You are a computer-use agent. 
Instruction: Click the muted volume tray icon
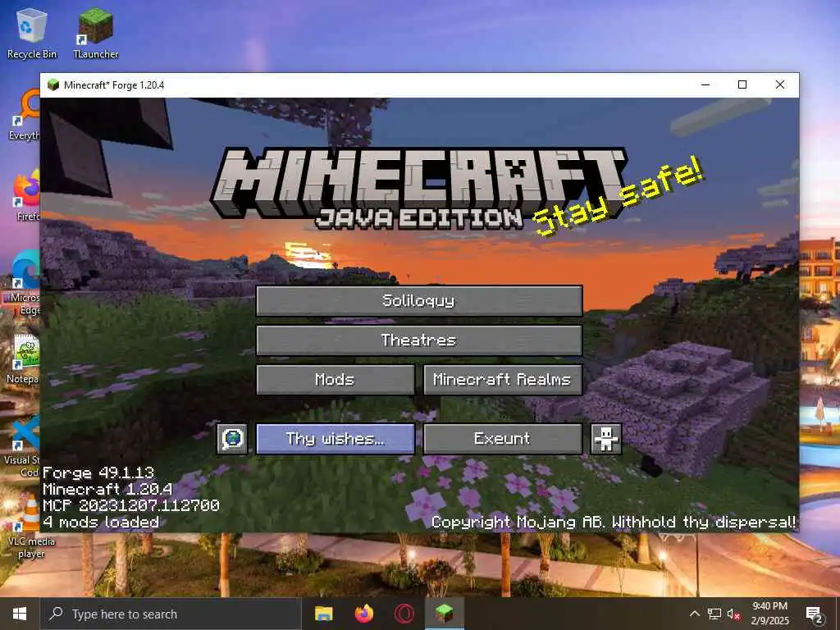pos(733,614)
